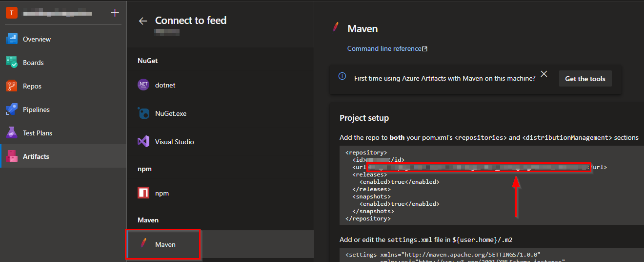Click the info icon in the banner
The height and width of the screenshot is (262, 644).
(342, 77)
